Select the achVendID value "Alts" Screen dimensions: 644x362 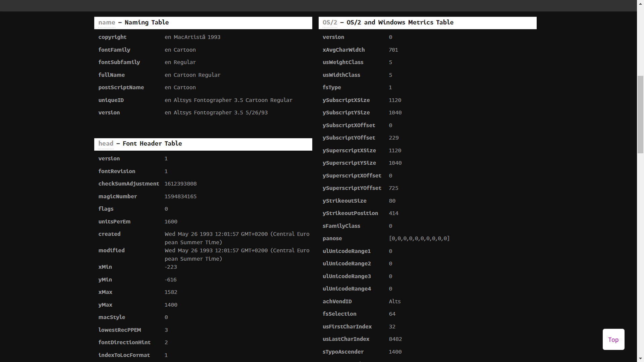[395, 301]
